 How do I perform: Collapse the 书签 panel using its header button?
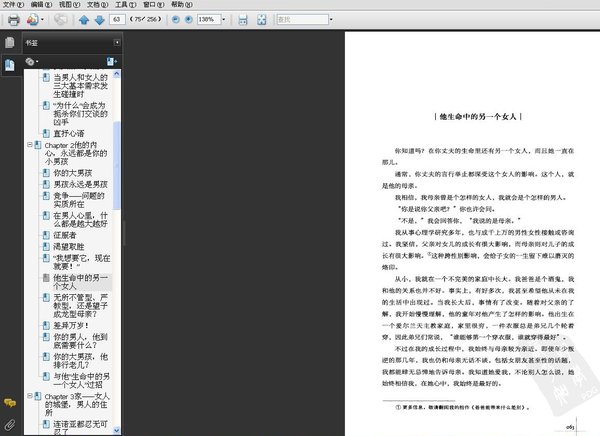(x=117, y=42)
